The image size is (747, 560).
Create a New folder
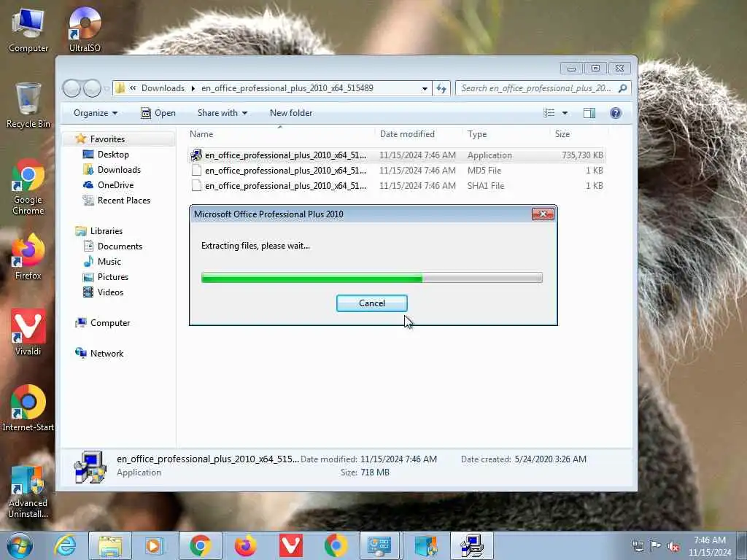291,113
